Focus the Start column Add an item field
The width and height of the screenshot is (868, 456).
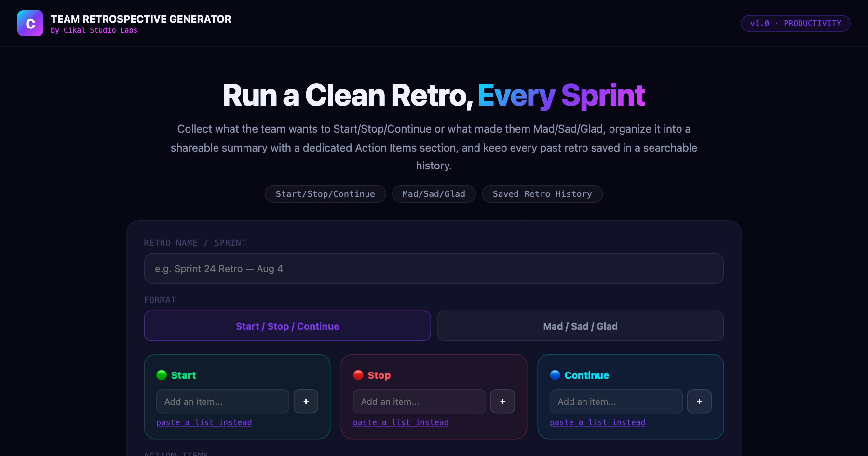tap(223, 401)
